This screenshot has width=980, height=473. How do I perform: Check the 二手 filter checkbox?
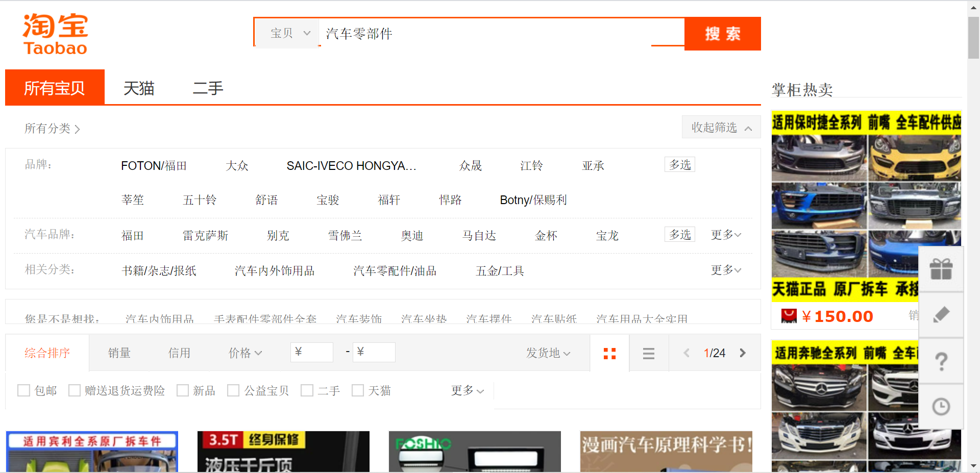pos(307,390)
